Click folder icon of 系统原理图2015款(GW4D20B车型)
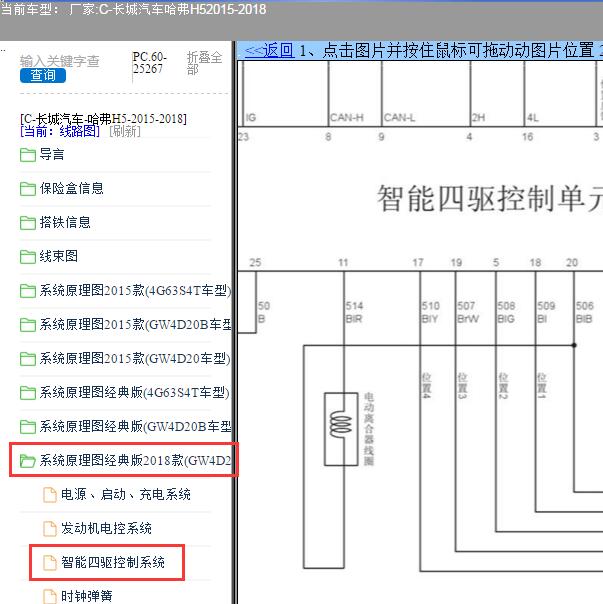This screenshot has height=604, width=603. click(28, 325)
